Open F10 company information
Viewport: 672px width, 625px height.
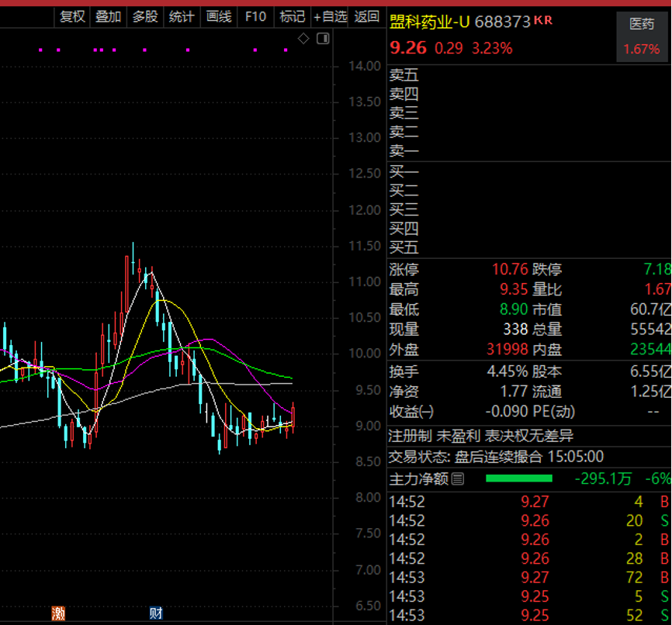click(x=255, y=16)
